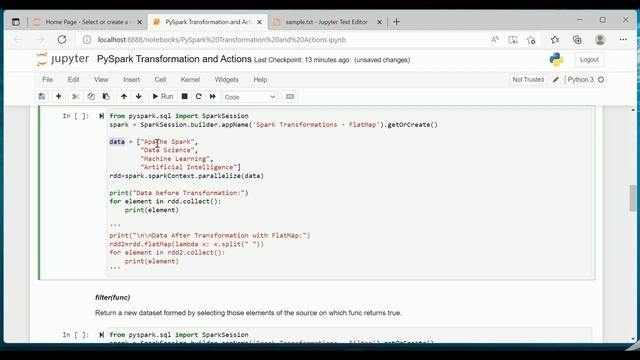Viewport: 640px width, 360px height.
Task: Refresh the page in the browser
Action: [x=62, y=40]
